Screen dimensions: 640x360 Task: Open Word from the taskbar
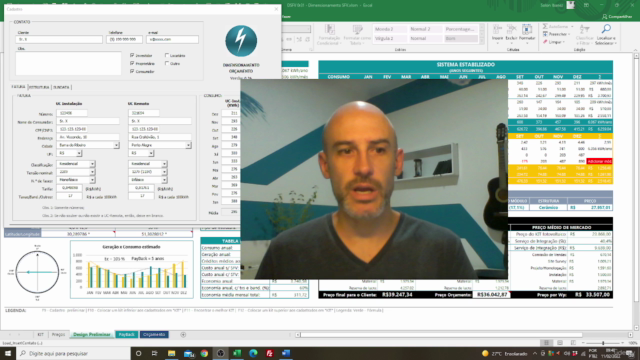click(286, 353)
